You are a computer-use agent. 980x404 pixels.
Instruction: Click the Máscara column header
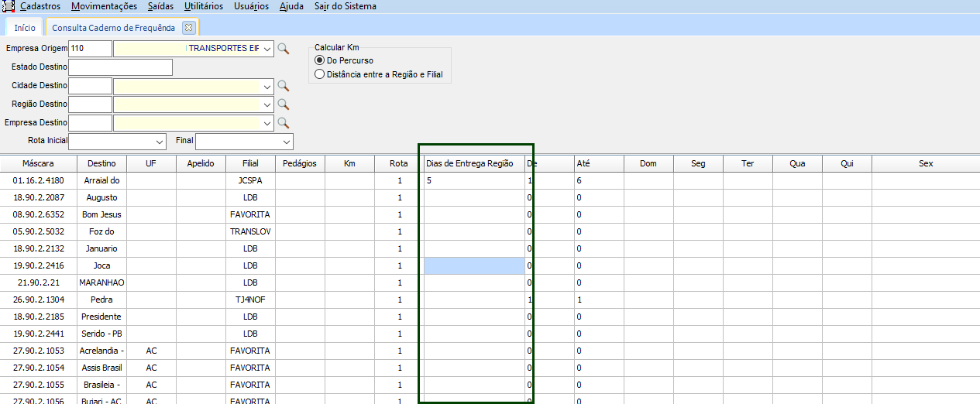pos(39,163)
